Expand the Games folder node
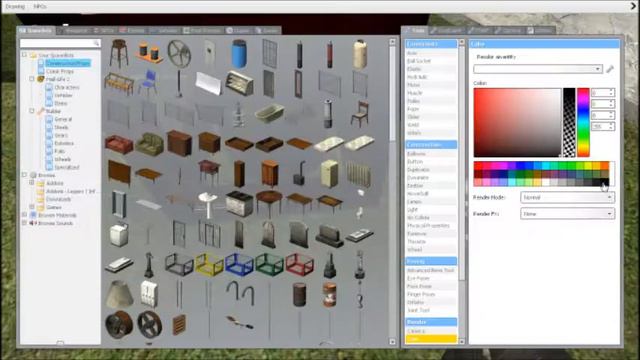The height and width of the screenshot is (360, 640). (32, 207)
